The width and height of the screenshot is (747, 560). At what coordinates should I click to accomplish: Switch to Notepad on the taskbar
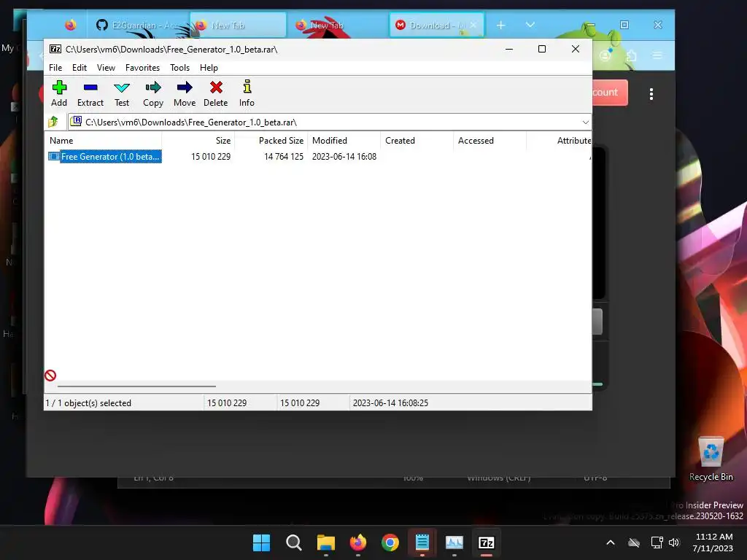pyautogui.click(x=422, y=542)
